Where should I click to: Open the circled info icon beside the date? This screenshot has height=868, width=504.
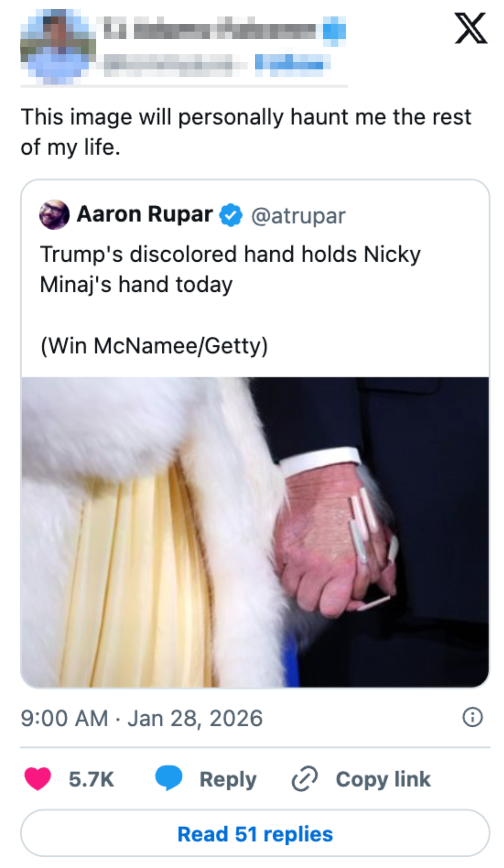click(x=472, y=718)
